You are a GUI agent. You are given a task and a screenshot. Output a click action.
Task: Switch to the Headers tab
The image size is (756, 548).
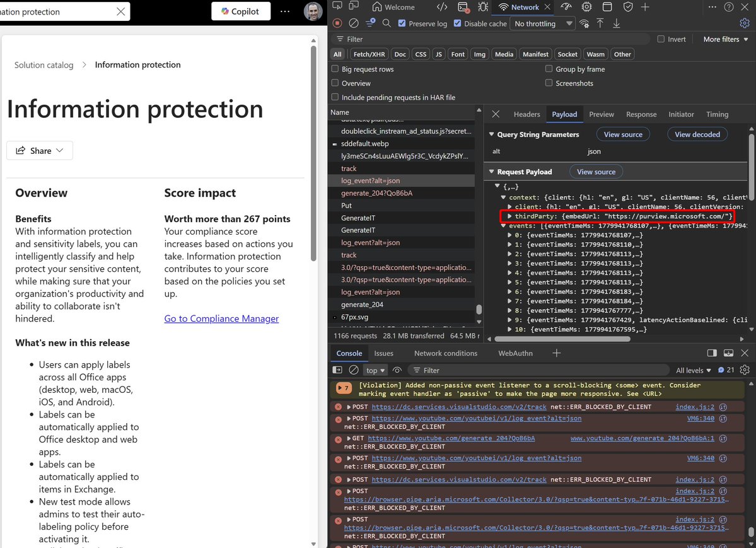tap(526, 114)
